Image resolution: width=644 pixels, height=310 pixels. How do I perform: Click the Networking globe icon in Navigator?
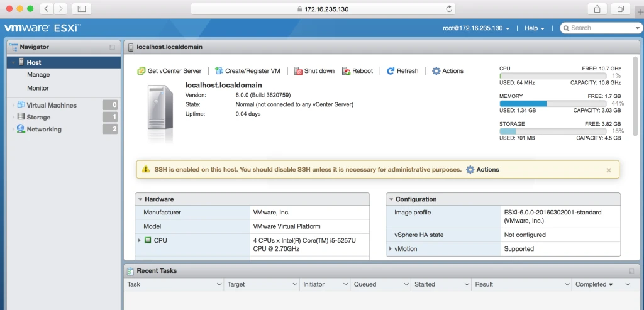pos(21,129)
